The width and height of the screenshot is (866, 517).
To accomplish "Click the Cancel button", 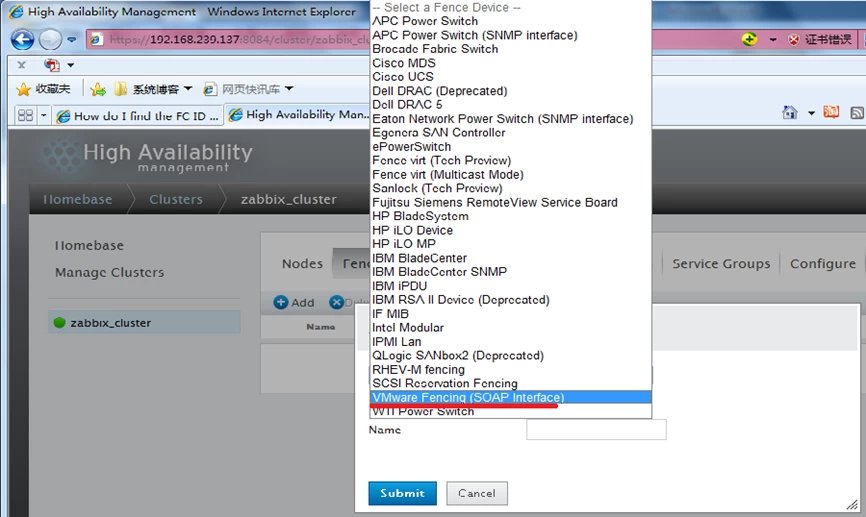I will [x=477, y=493].
